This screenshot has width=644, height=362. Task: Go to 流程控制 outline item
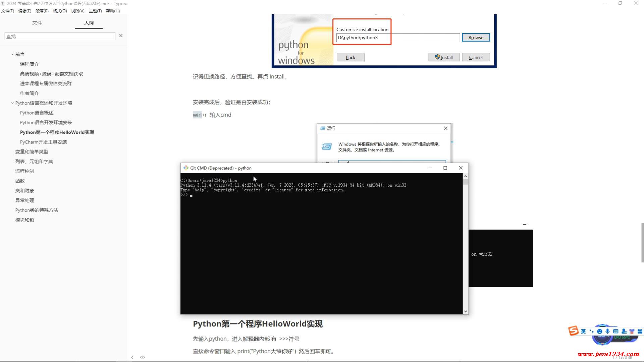point(24,171)
